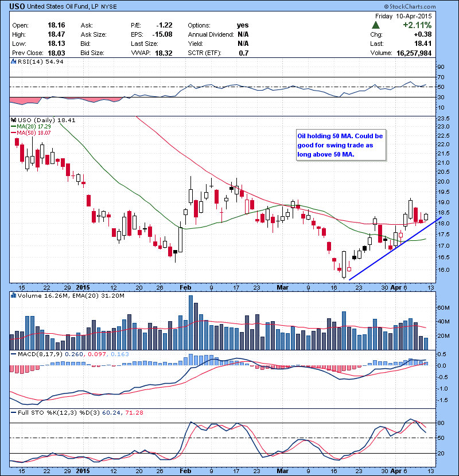
Task: Click the green up-arrow change icon
Action: point(376,25)
